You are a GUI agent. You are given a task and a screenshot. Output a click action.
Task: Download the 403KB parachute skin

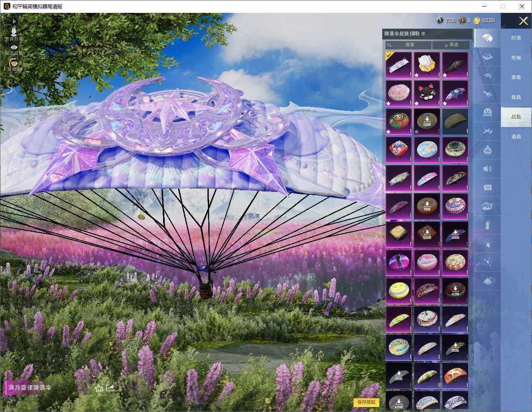(x=455, y=291)
